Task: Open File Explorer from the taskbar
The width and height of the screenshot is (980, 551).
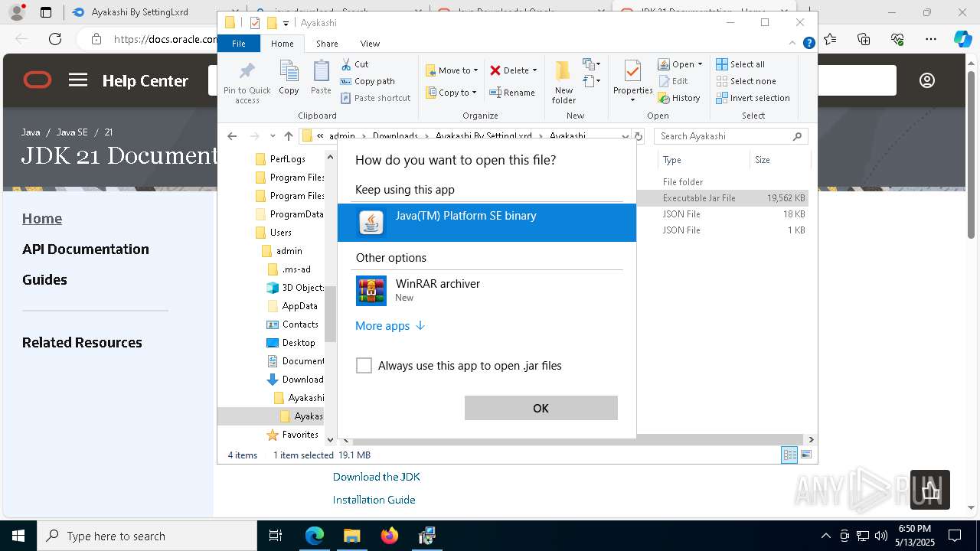Action: coord(351,536)
